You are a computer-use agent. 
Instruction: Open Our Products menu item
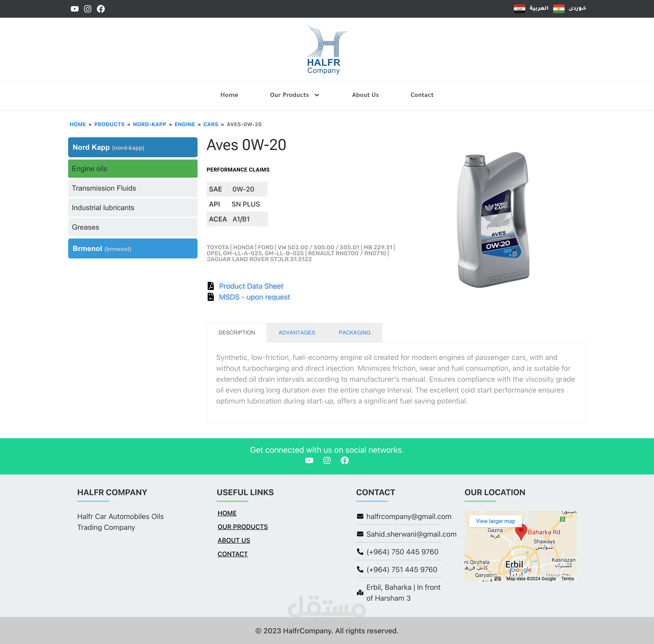[x=290, y=95]
